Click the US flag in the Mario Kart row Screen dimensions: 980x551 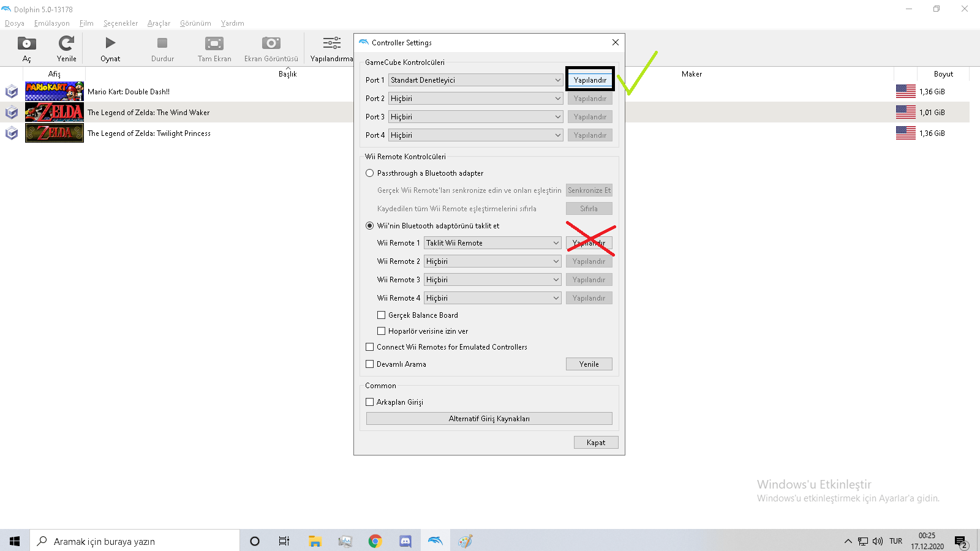(x=905, y=91)
